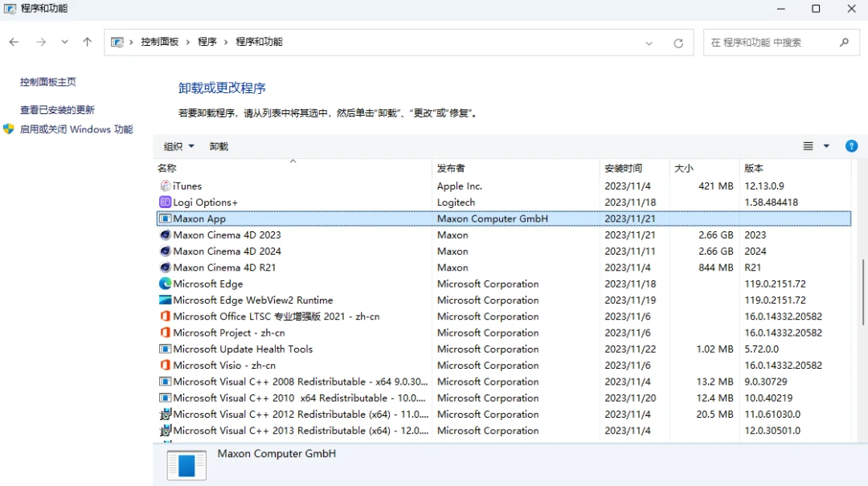The height and width of the screenshot is (486, 868).
Task: Click install date 2023/11/22 cell
Action: [630, 349]
